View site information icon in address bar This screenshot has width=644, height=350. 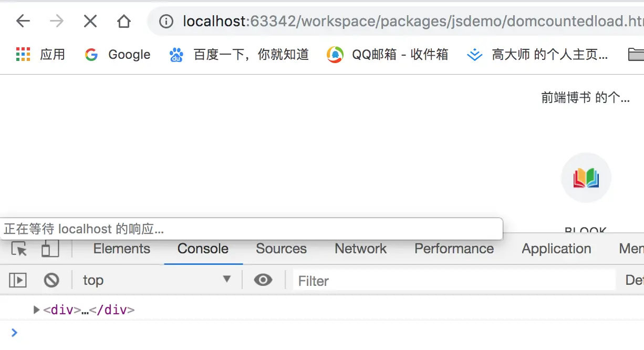point(166,21)
